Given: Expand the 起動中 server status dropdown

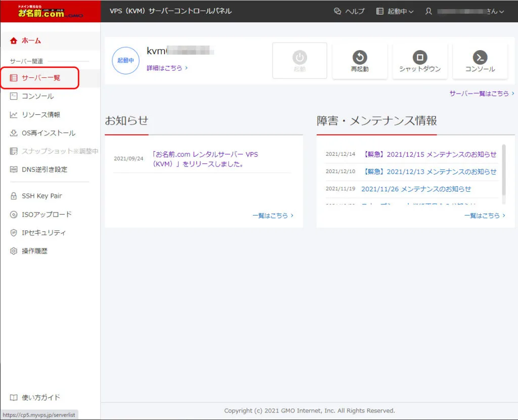Looking at the screenshot, I should point(395,11).
